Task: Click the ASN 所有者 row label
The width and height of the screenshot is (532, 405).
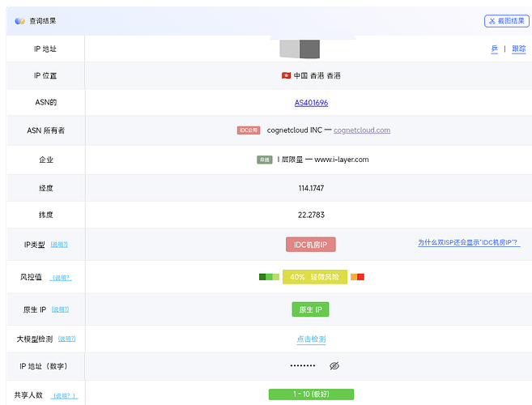Action: click(x=46, y=130)
